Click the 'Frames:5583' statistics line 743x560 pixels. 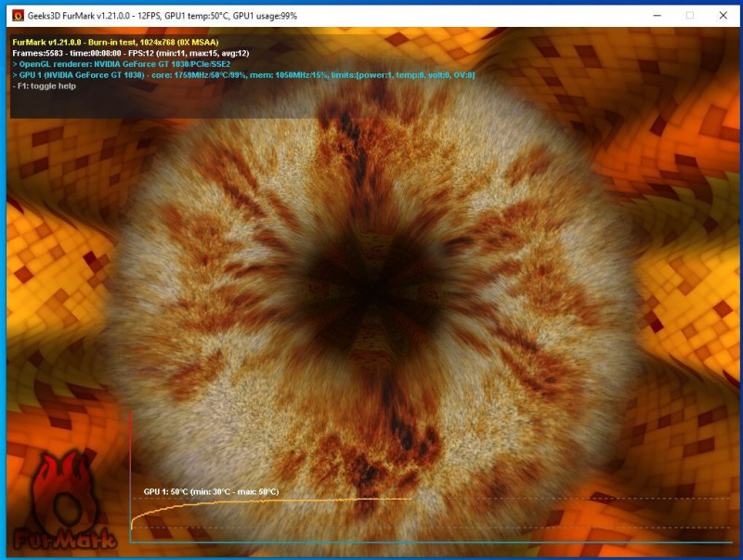coord(131,53)
